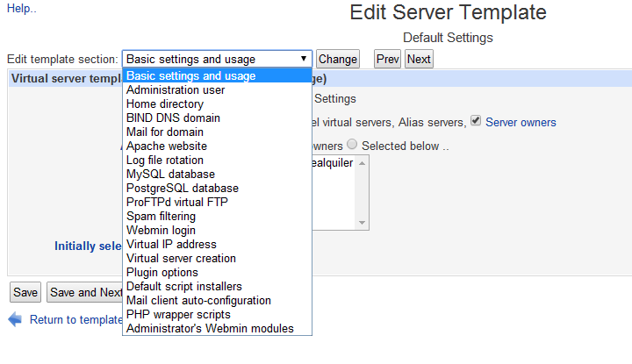Open the Help link
The width and height of the screenshot is (632, 364).
[x=21, y=9]
